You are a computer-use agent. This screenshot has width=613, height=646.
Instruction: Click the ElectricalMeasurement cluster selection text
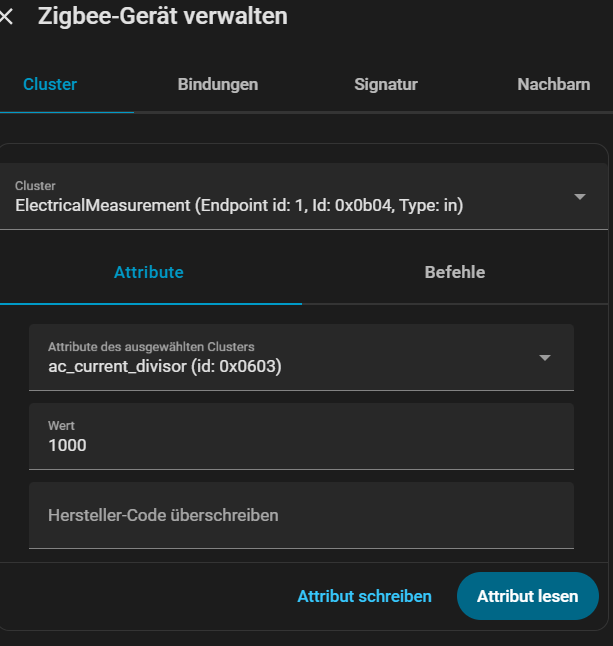239,206
